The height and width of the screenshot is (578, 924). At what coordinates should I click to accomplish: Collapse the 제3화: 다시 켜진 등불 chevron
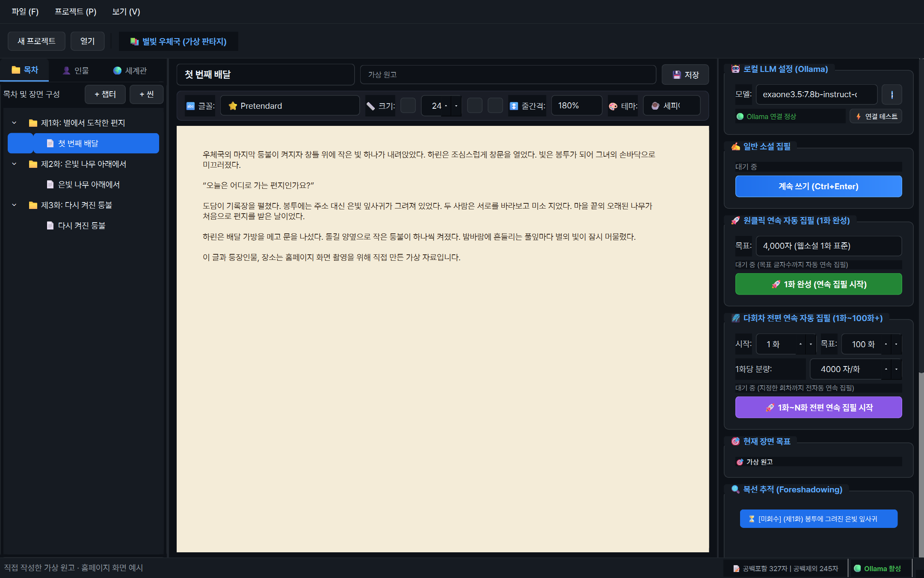click(14, 205)
